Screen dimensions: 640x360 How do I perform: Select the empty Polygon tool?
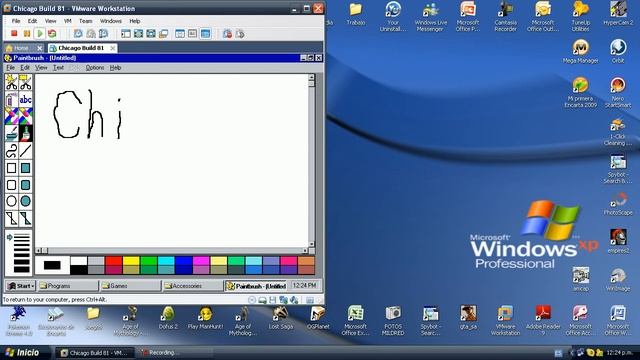click(x=11, y=218)
